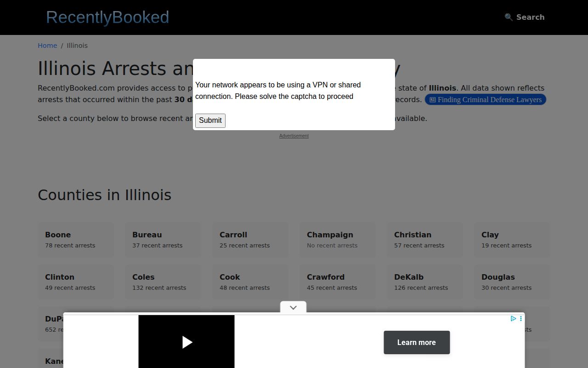Viewport: 588px width, 368px height.
Task: Click the Advertisement label
Action: pos(294,136)
